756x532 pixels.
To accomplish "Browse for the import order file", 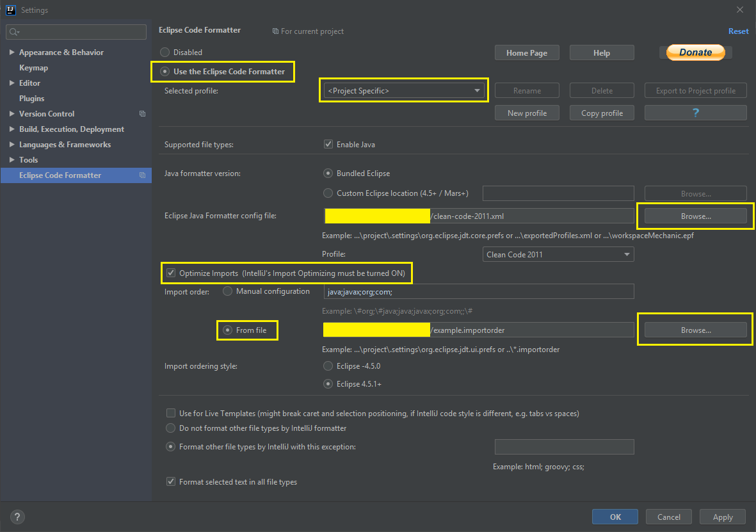I will (695, 330).
